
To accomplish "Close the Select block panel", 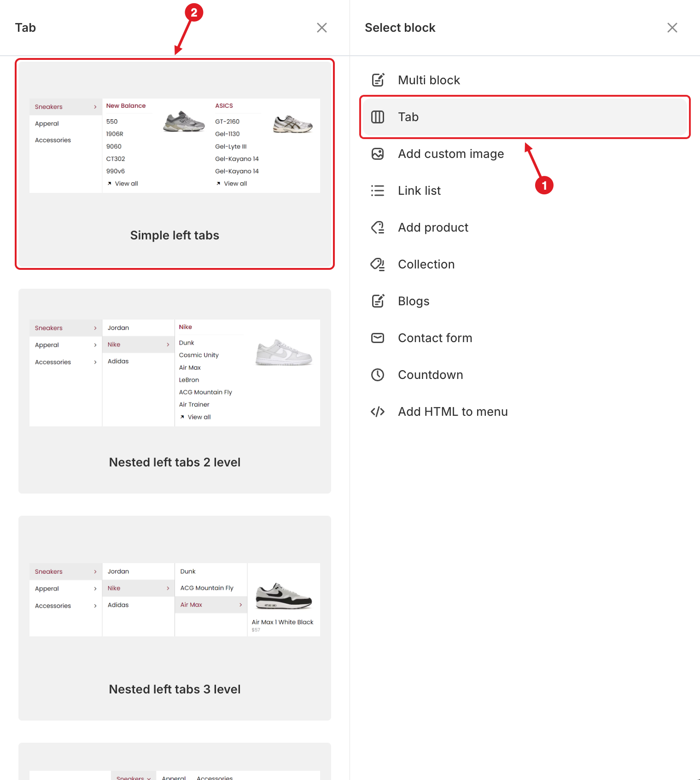I will point(672,28).
